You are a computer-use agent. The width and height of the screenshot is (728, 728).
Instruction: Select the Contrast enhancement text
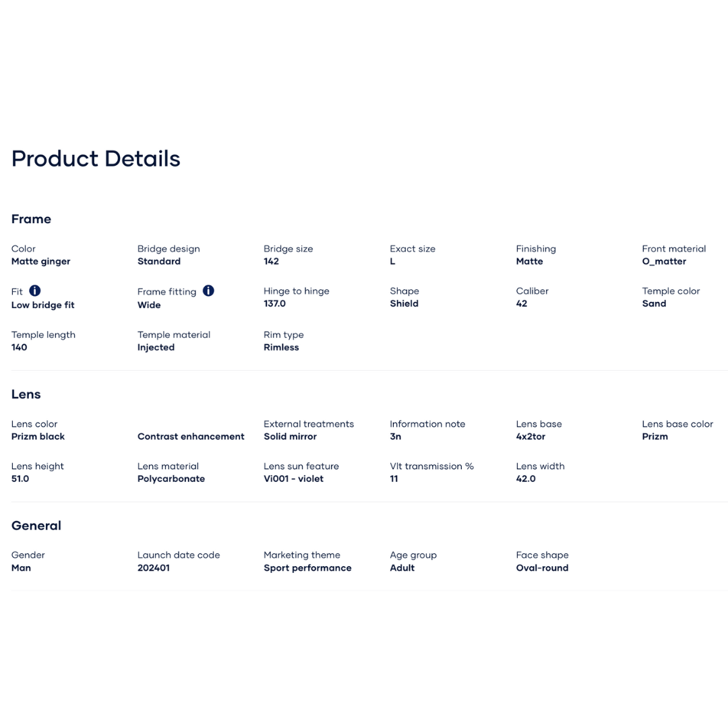[191, 437]
